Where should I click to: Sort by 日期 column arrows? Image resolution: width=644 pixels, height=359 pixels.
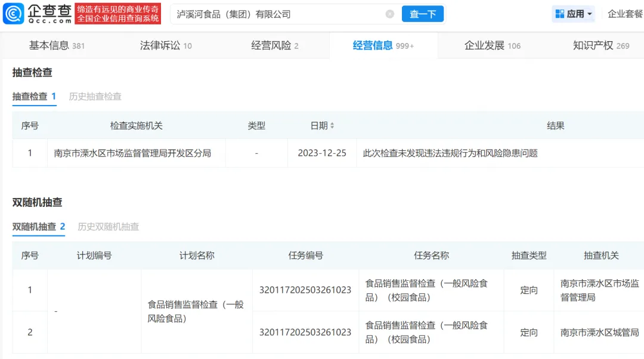(x=332, y=126)
